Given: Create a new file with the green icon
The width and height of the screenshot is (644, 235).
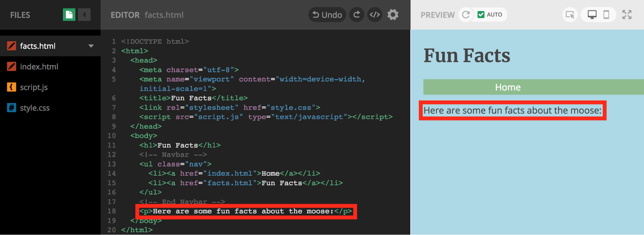Looking at the screenshot, I should point(69,15).
